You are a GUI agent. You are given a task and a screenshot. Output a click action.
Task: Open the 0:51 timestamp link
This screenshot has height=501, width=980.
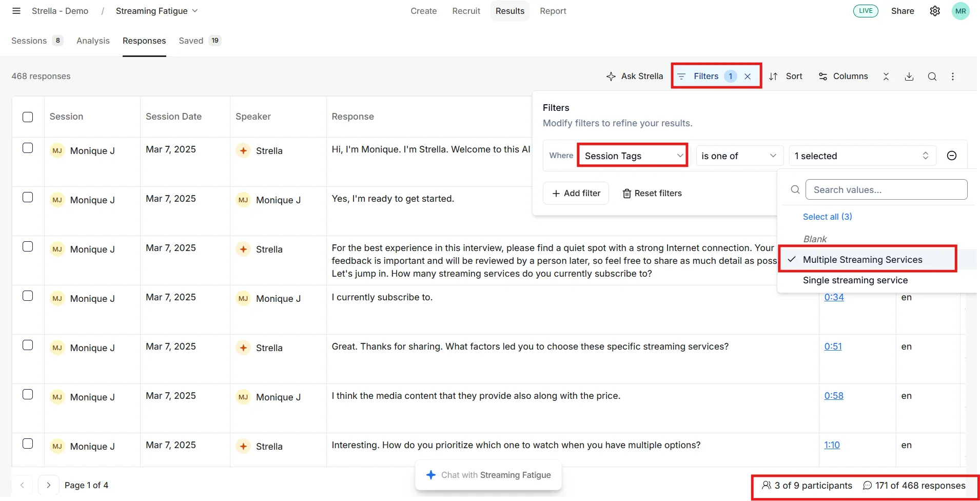point(833,346)
